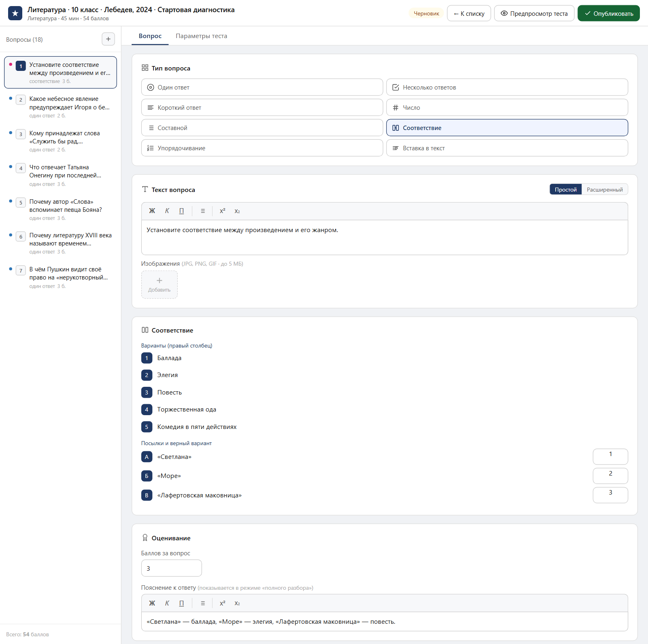Screen dimensions: 648x644
Task: Open question 5 about певец Боян
Action: [60, 209]
